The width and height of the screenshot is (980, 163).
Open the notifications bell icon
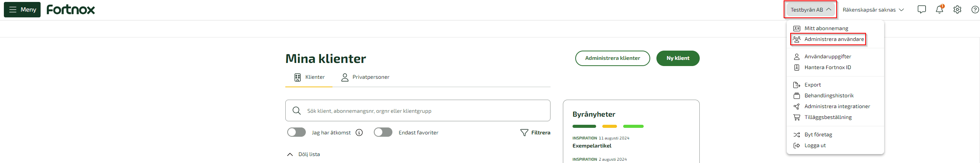click(x=939, y=10)
